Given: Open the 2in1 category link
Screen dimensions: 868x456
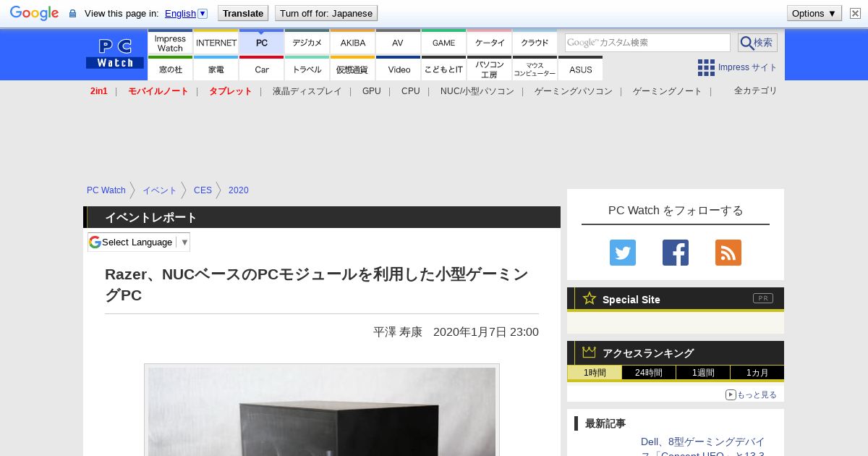Looking at the screenshot, I should tap(99, 91).
